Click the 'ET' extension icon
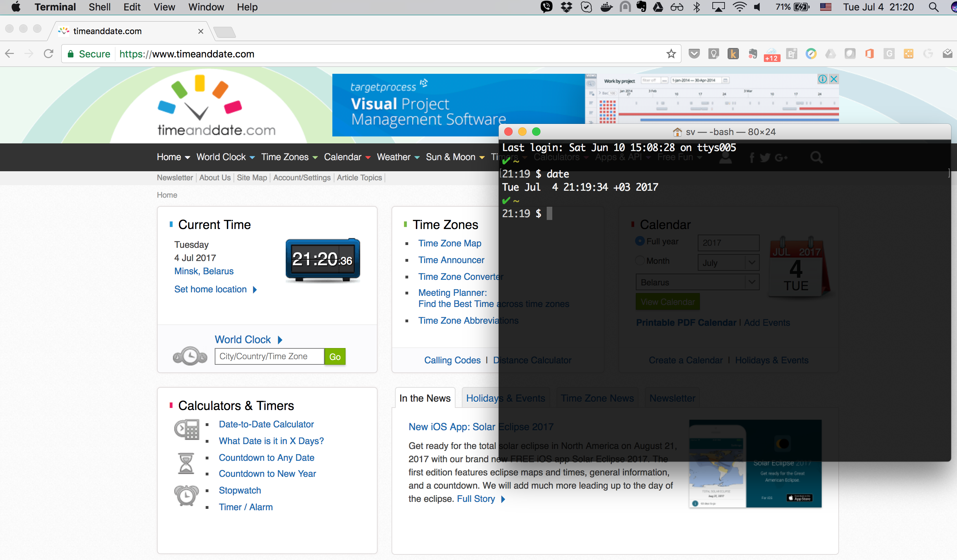 [792, 54]
